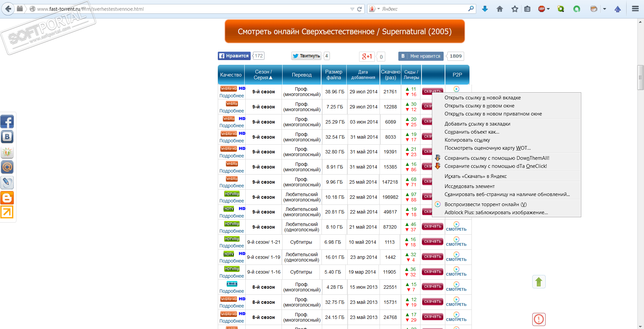The image size is (644, 329).
Task: Click the blue up-arrow toolbar icon
Action: [617, 9]
